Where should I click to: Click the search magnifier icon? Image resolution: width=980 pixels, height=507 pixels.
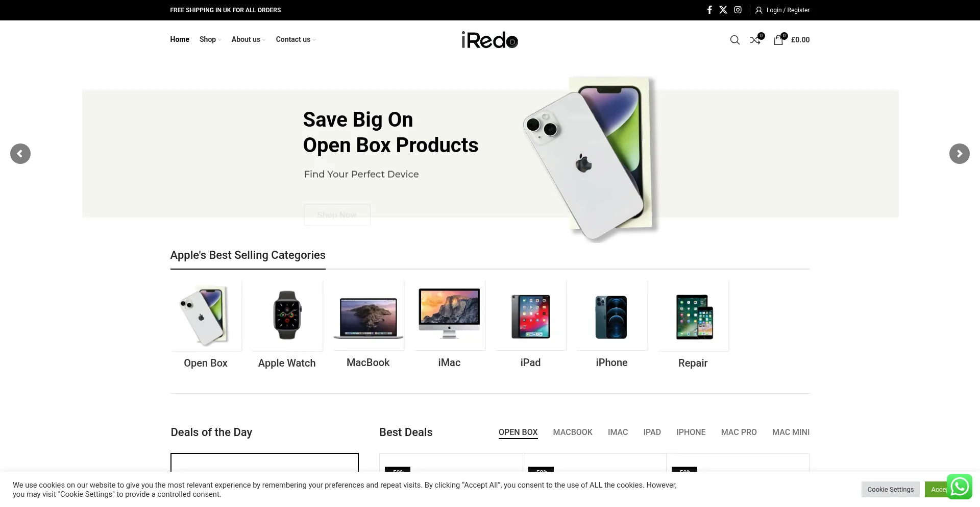(735, 40)
